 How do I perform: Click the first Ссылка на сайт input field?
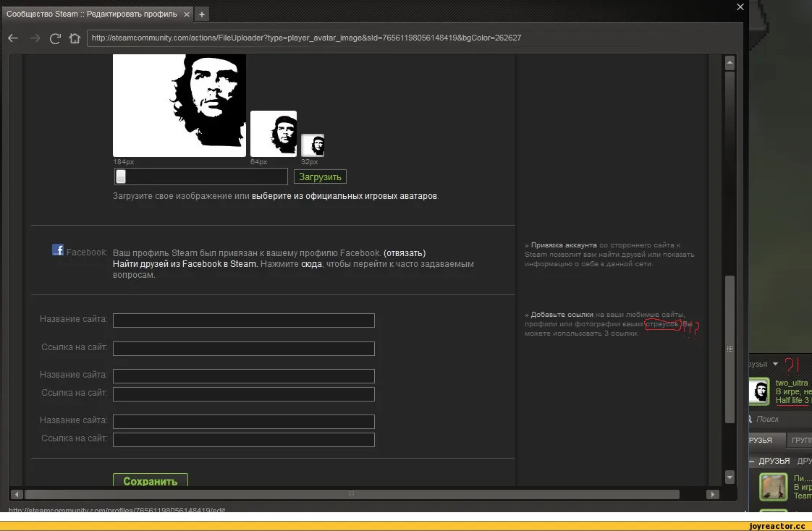click(244, 348)
